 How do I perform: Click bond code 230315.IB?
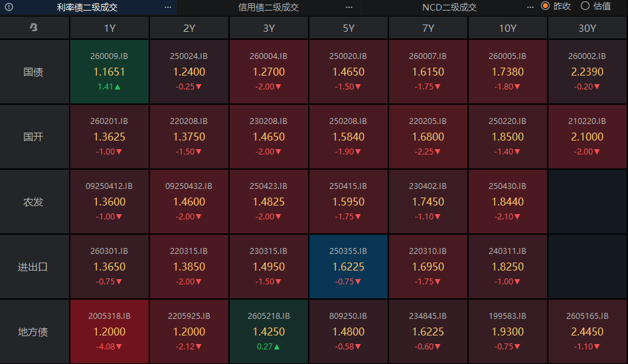pyautogui.click(x=268, y=251)
